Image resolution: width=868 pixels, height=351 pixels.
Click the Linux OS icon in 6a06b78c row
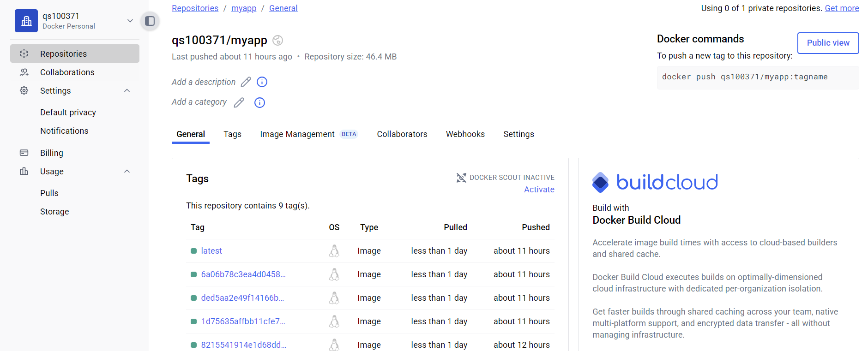point(334,274)
